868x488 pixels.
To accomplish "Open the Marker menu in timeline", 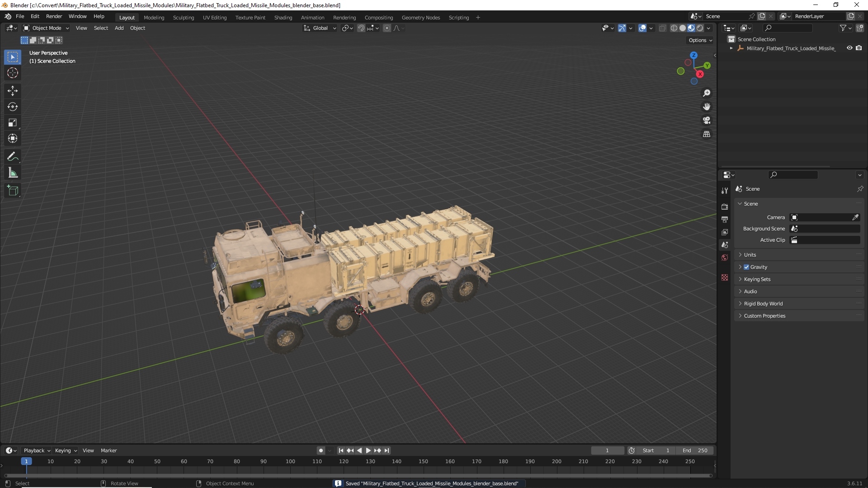I will coord(108,450).
